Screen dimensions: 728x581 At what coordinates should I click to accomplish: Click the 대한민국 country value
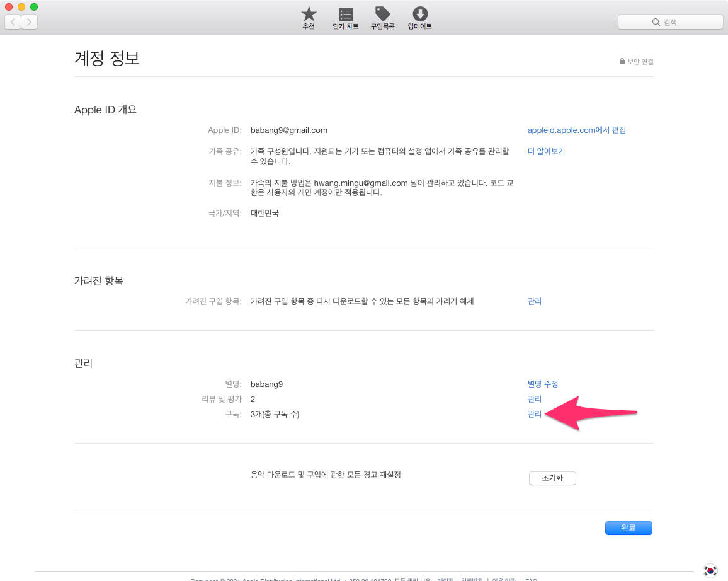pyautogui.click(x=264, y=213)
